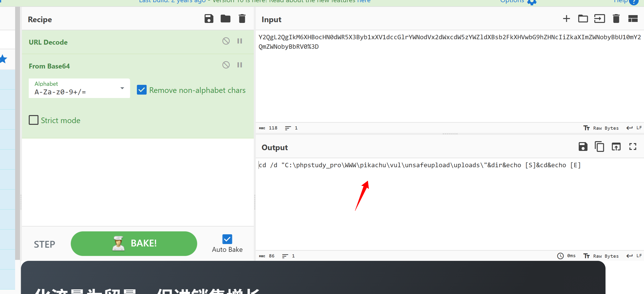Screen dimensions: 644x294
Task: Open file as input icon
Action: pyautogui.click(x=599, y=19)
